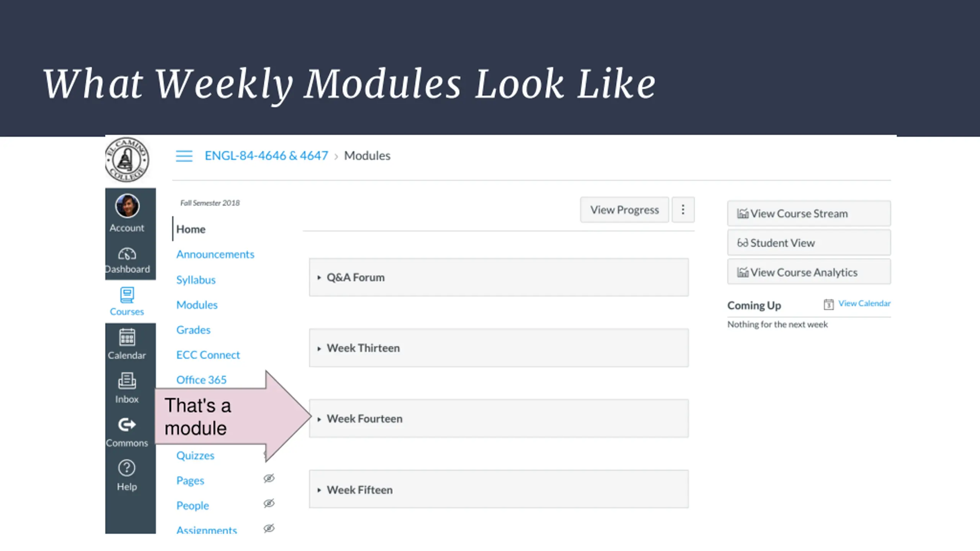Toggle the hidden eye icon beside Pages

269,478
